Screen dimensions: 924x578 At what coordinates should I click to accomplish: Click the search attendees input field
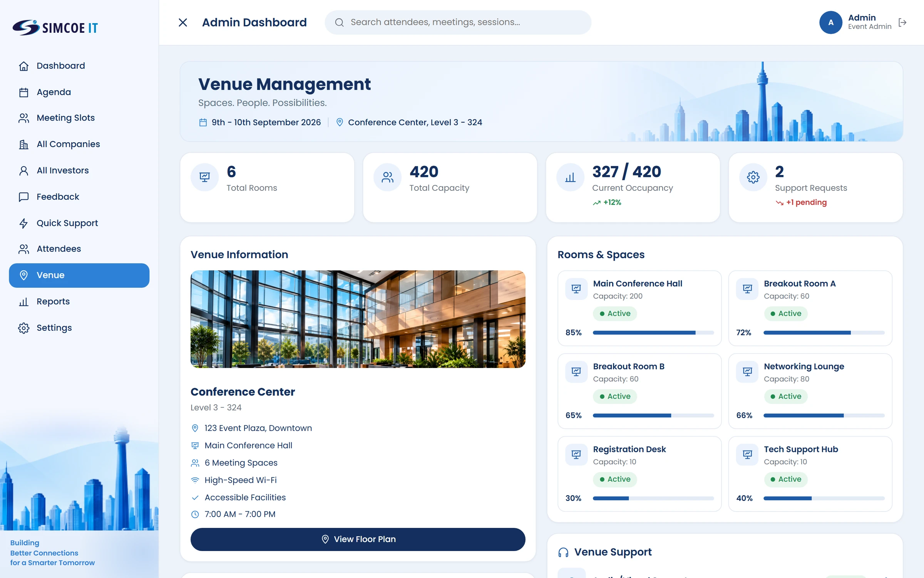(458, 22)
